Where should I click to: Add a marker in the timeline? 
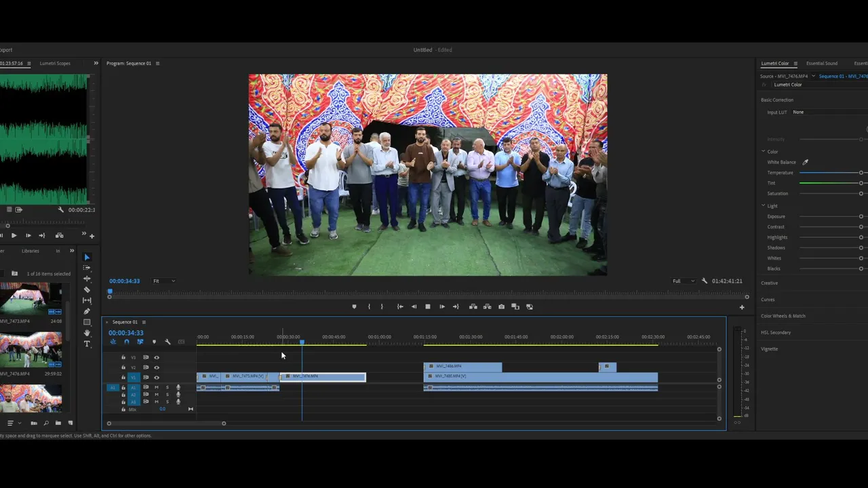click(x=154, y=342)
